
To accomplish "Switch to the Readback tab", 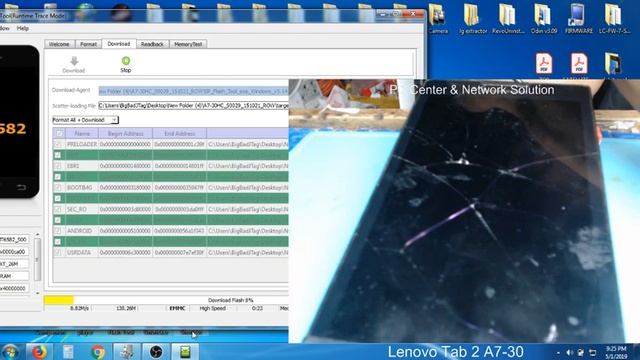I will (x=152, y=44).
